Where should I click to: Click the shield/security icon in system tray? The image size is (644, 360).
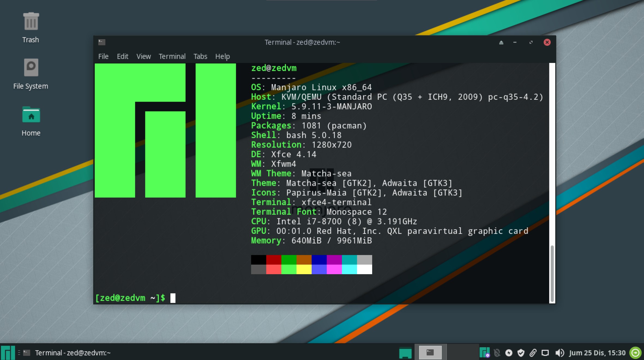521,353
